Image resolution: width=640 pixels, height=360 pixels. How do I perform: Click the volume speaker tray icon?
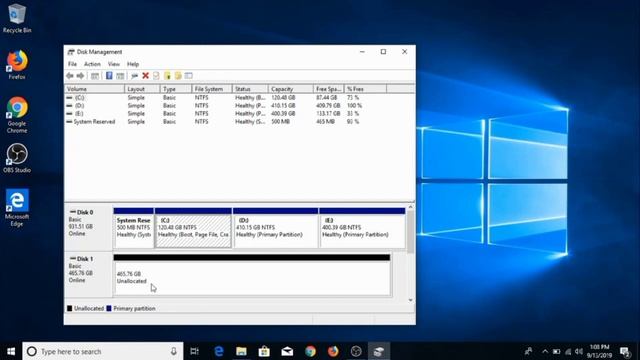coord(579,351)
